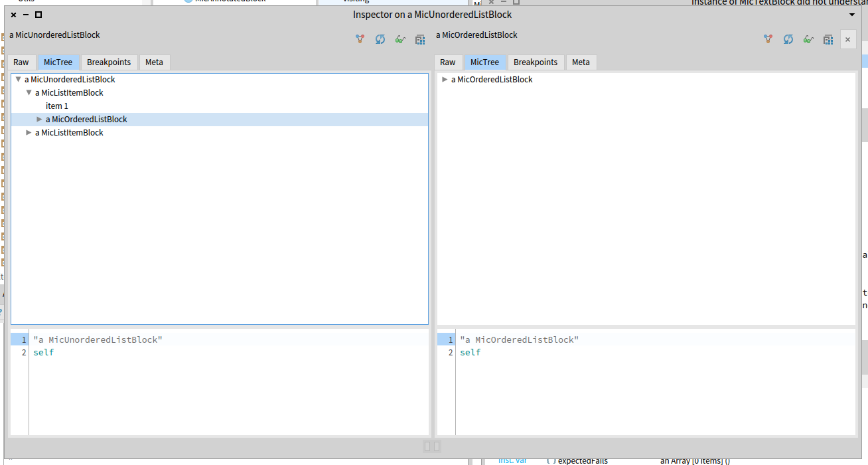The image size is (868, 465).
Task: Click the pane navigation indicator at bottom center
Action: [x=432, y=446]
